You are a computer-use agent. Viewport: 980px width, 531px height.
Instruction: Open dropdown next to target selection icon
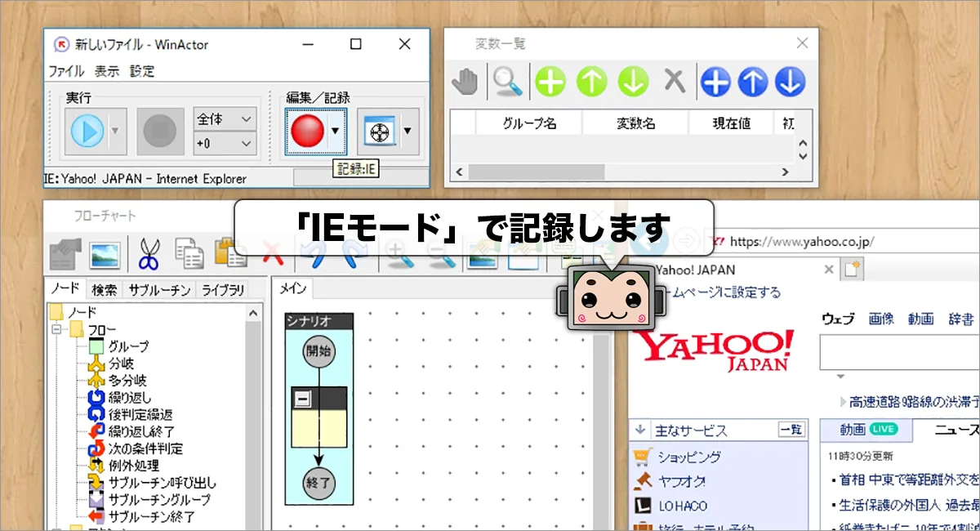click(408, 131)
